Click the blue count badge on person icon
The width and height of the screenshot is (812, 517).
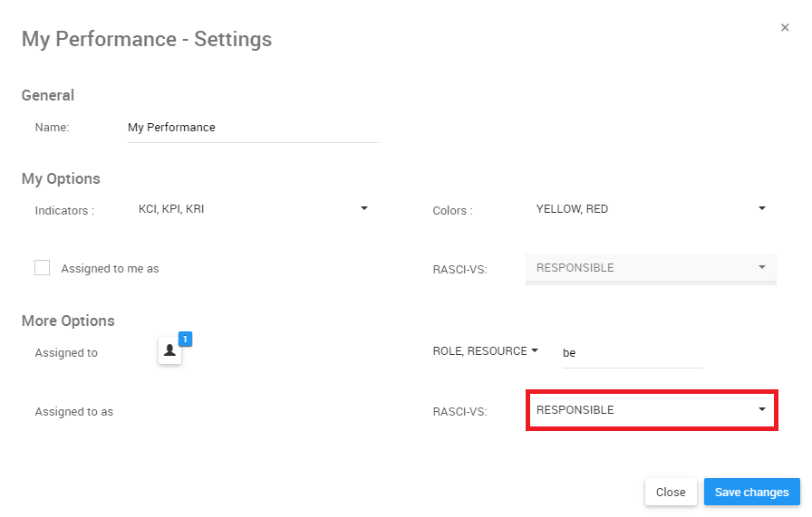point(185,339)
